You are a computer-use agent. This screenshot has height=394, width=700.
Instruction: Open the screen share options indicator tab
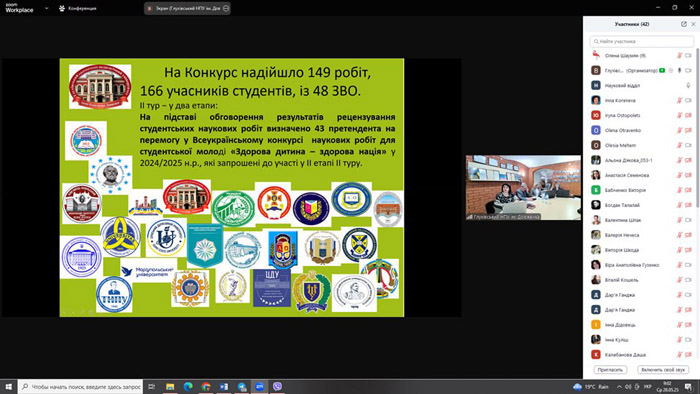pyautogui.click(x=187, y=8)
